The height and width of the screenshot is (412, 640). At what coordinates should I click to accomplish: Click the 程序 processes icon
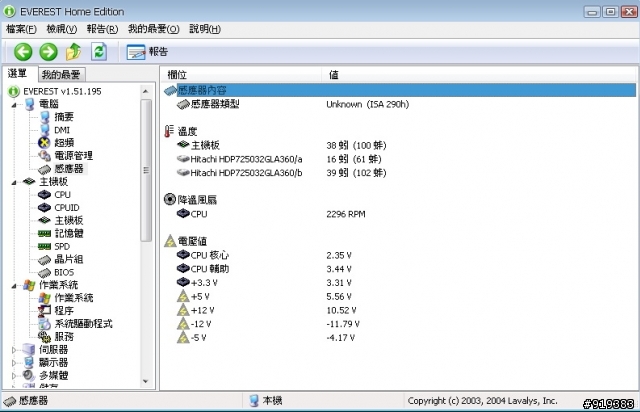tap(44, 311)
